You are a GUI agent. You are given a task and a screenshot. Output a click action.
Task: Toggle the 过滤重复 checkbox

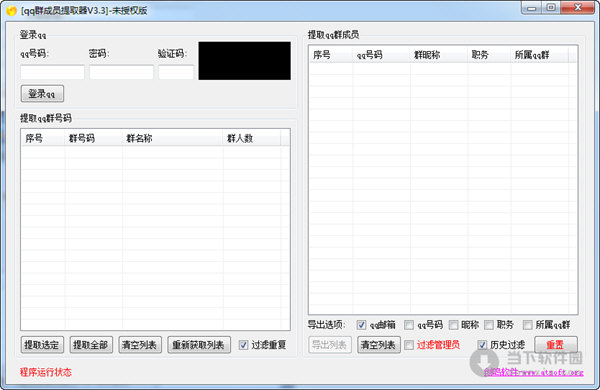click(x=243, y=345)
